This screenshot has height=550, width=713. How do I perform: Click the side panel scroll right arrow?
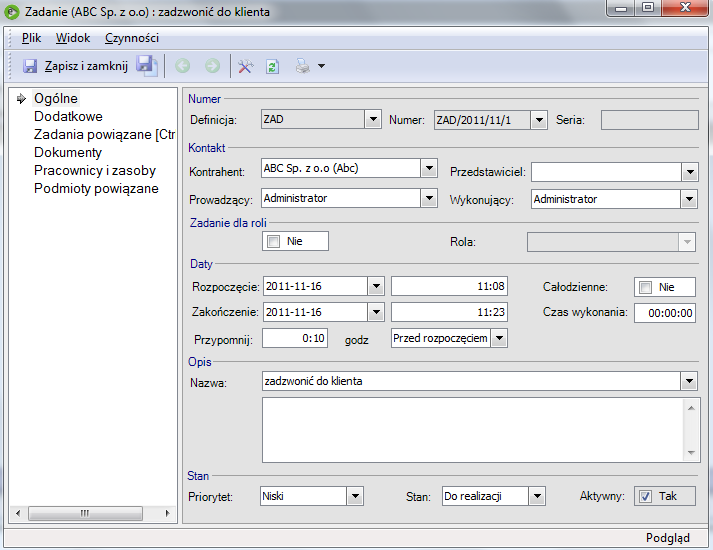point(167,513)
